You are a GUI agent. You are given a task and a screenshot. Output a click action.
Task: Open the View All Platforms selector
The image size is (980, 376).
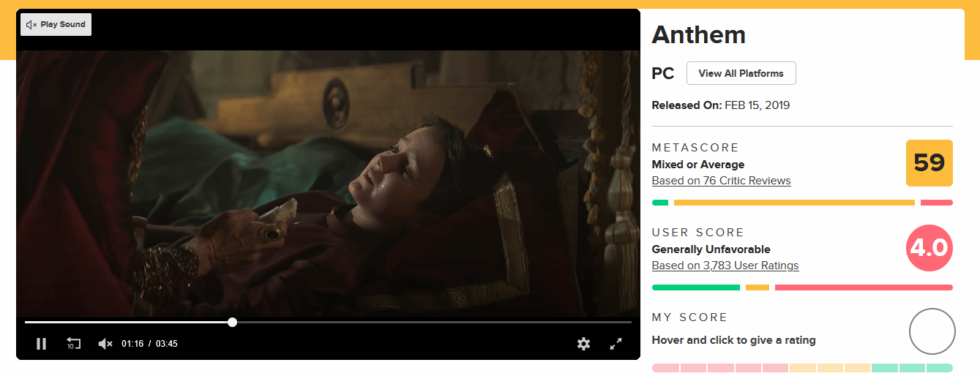[741, 73]
